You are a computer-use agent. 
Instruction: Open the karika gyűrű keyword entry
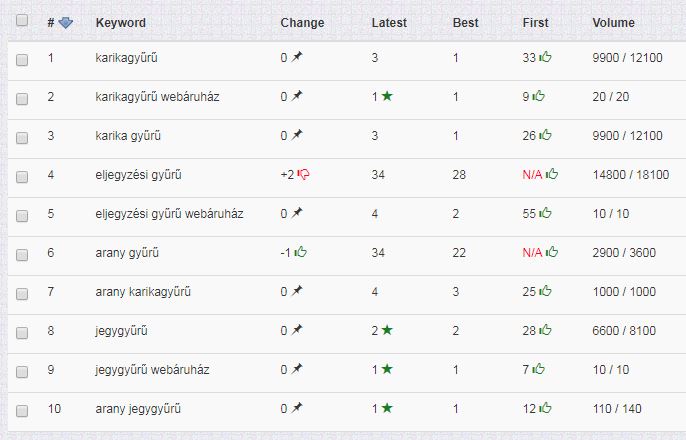point(128,136)
